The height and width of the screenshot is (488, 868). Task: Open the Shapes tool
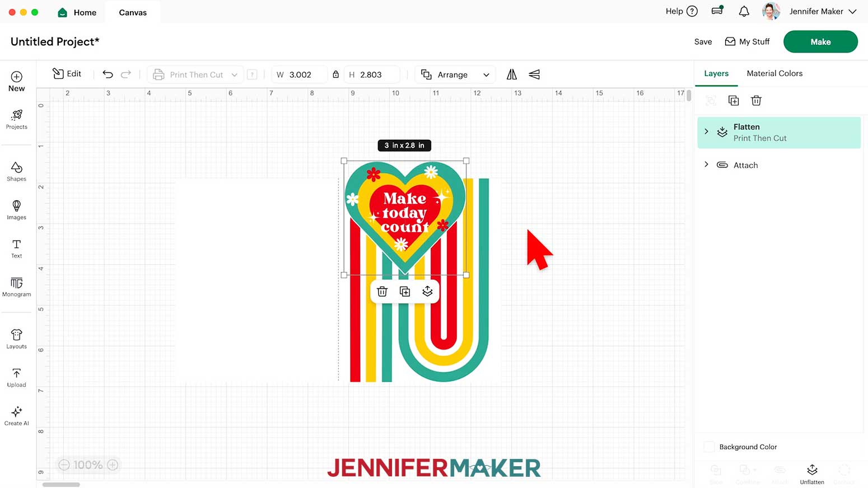click(x=16, y=171)
